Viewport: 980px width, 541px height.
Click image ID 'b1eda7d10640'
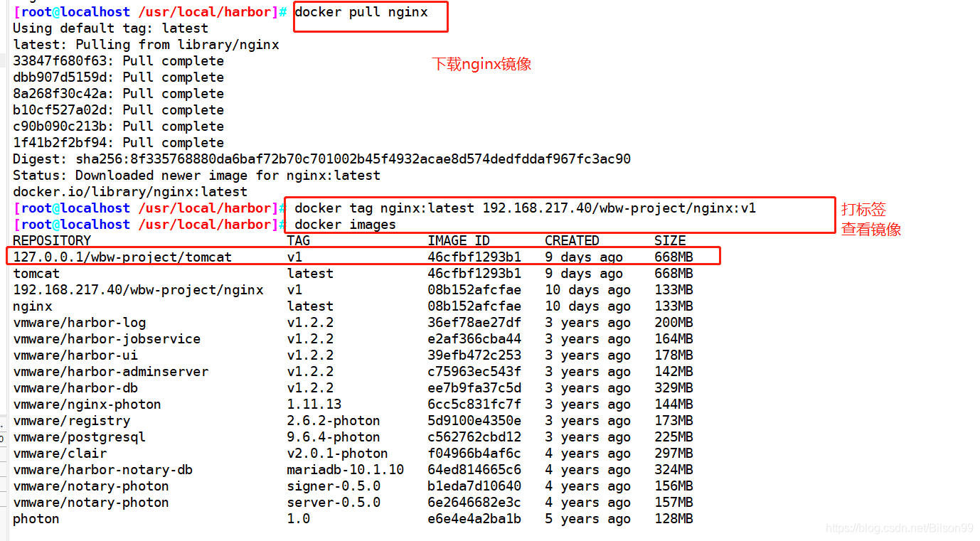tap(474, 486)
